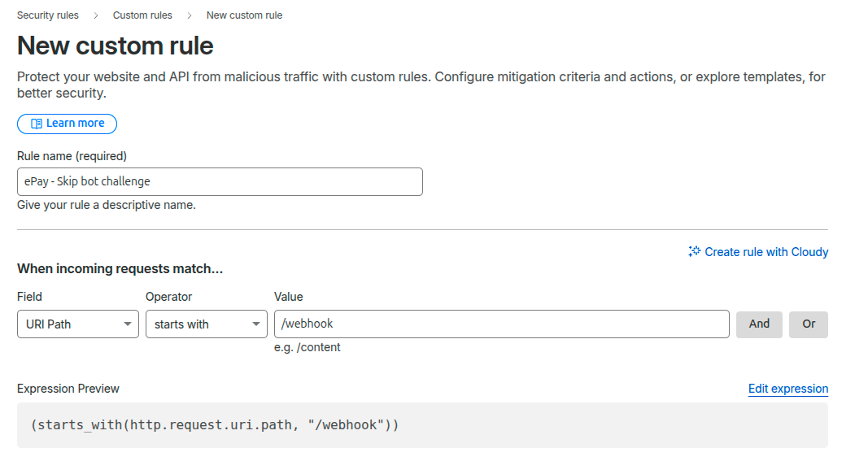This screenshot has height=461, width=868.
Task: Click the chevron after Custom rules breadcrumb
Action: (x=190, y=15)
